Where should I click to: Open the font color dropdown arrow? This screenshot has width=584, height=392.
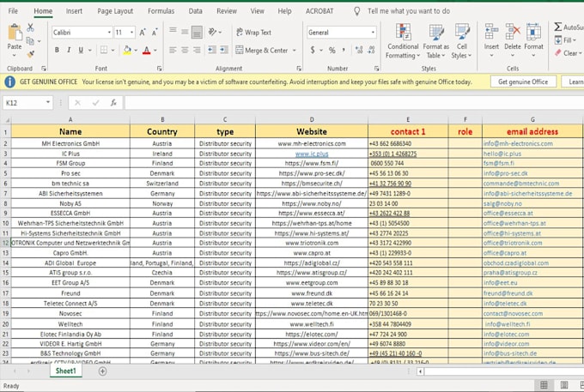(155, 50)
